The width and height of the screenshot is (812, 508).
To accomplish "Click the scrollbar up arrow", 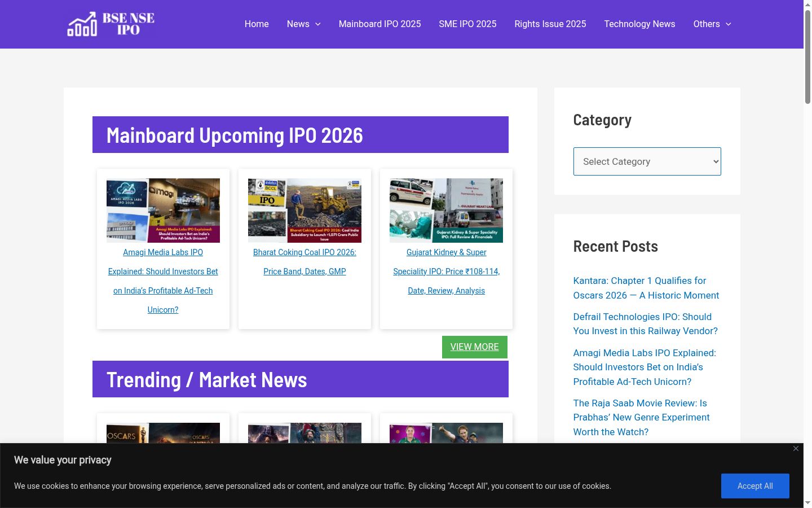I will coord(807,5).
